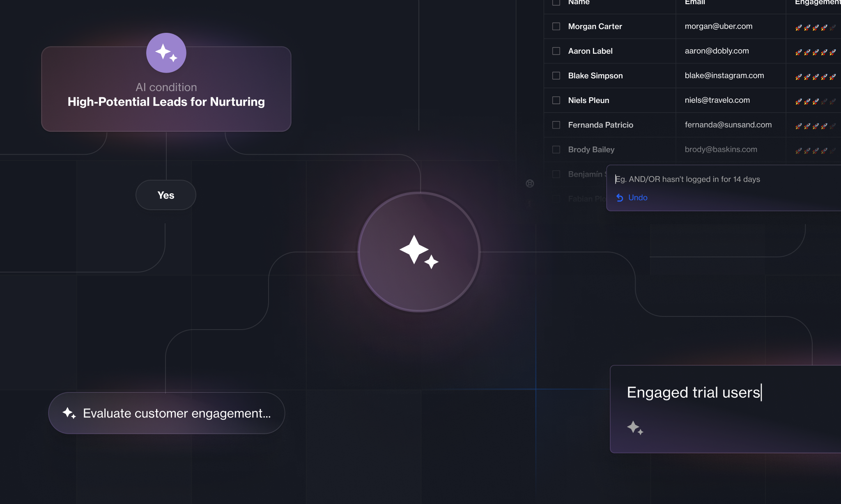The image size is (841, 504).
Task: Open the High-Potential Leads for Nurturing condition card
Action: [166, 89]
